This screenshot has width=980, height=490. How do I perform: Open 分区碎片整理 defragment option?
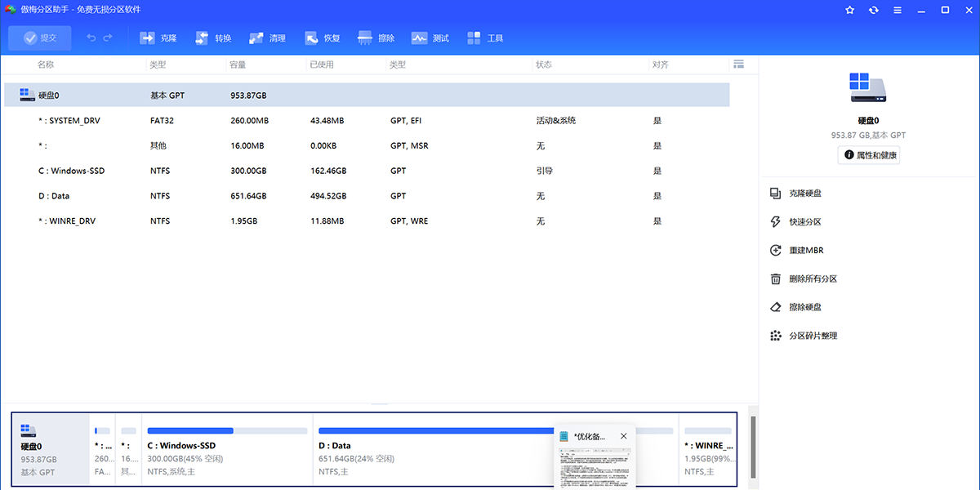click(812, 336)
